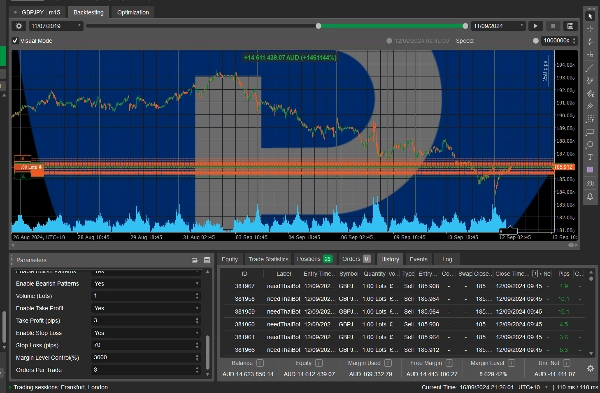Click the Margin Level info icon
The width and height of the screenshot is (600, 393).
pos(511,363)
